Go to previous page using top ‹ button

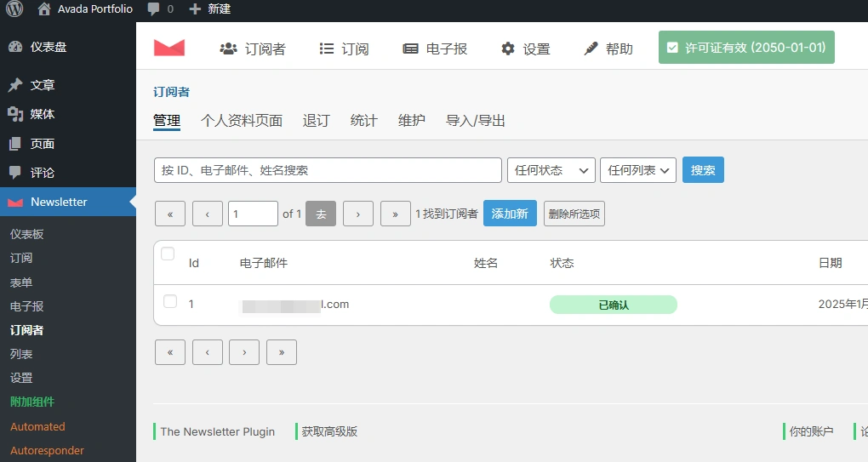click(208, 214)
